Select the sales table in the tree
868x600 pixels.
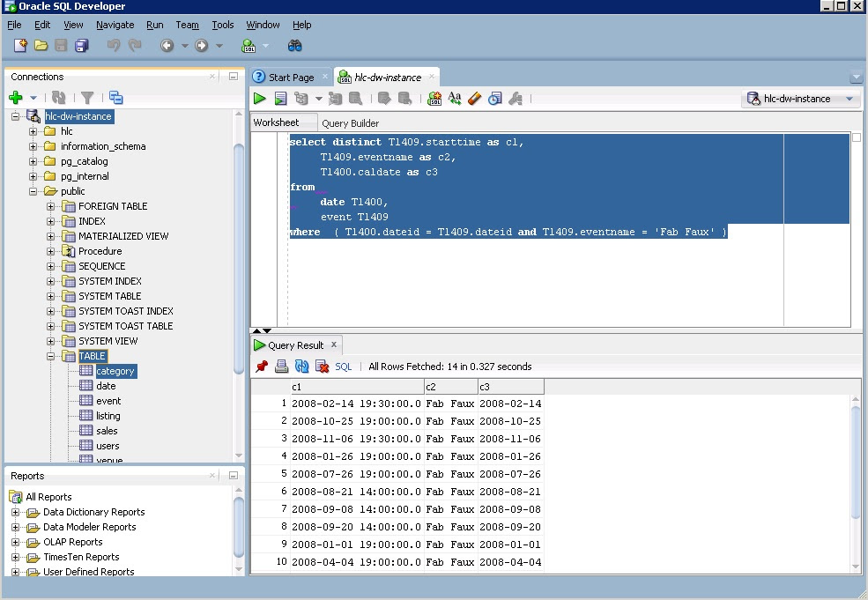pyautogui.click(x=107, y=431)
